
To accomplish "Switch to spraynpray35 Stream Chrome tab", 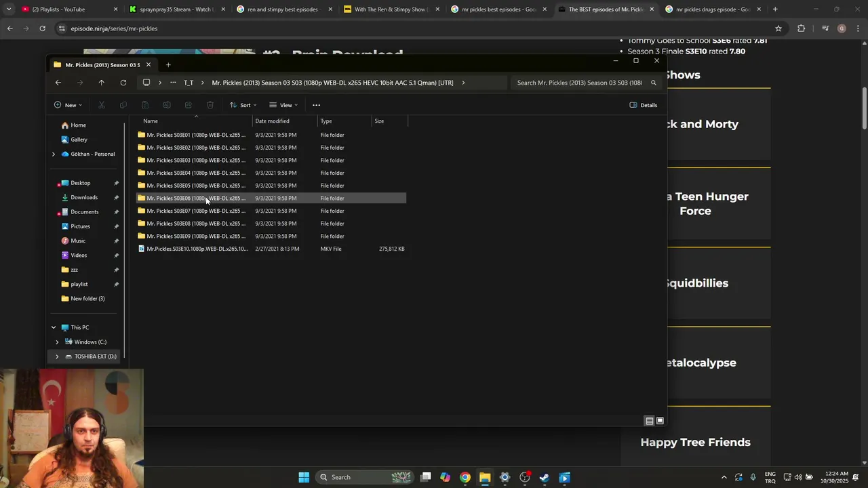I will pos(176,9).
